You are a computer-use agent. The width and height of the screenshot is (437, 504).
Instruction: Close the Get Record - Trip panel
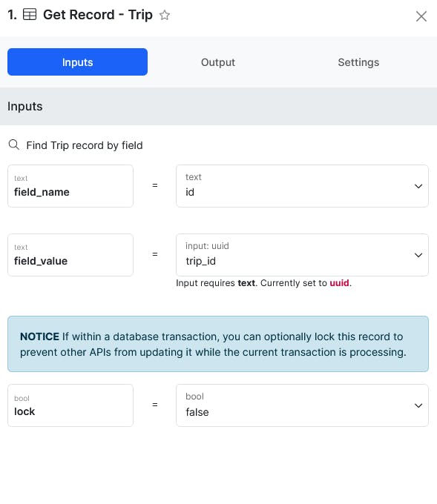click(421, 16)
